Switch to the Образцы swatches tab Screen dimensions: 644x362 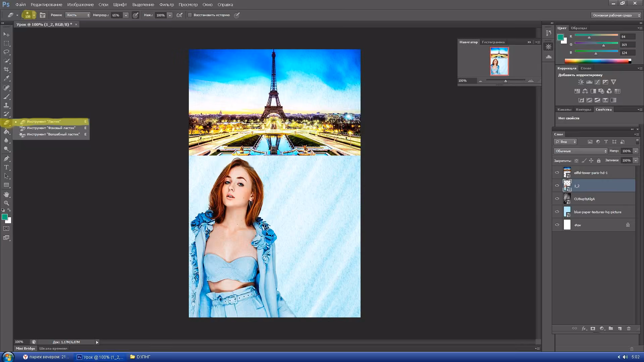point(579,28)
